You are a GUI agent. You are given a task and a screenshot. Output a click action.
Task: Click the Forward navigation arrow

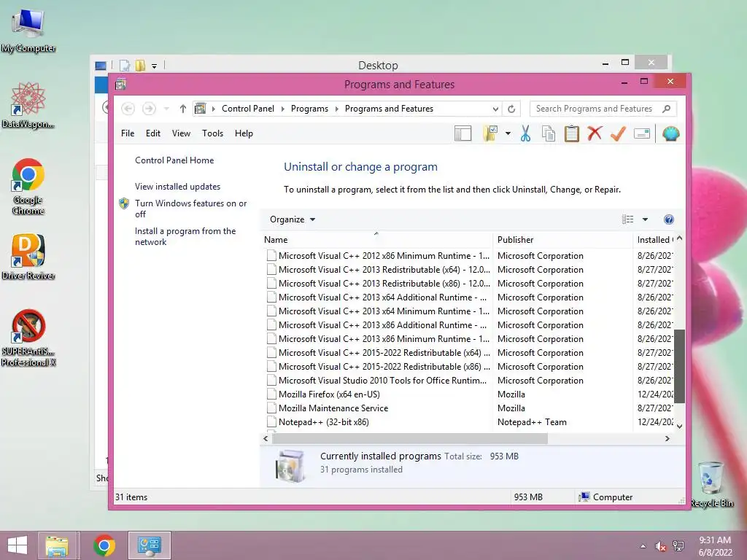(149, 109)
